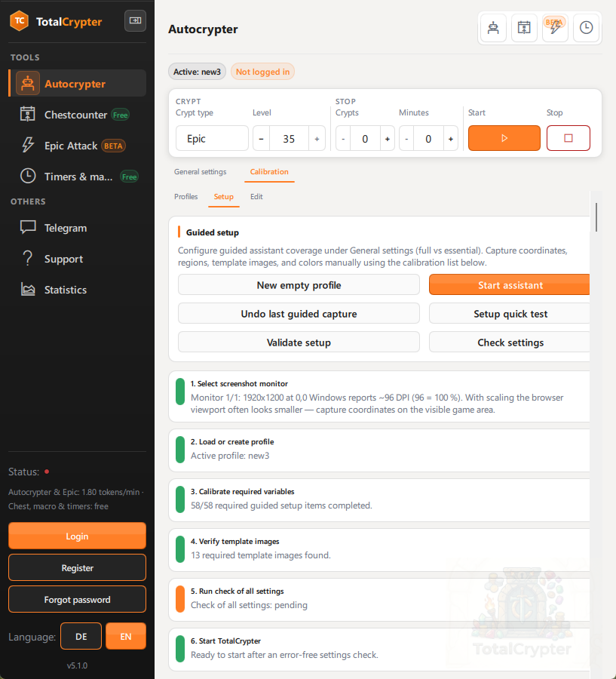Viewport: 616px width, 679px height.
Task: Open Statistics from sidebar
Action: click(x=78, y=290)
